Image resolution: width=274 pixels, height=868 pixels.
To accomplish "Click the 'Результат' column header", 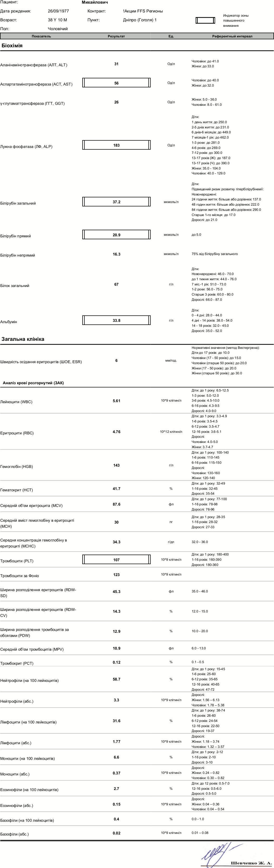I will (x=116, y=36).
